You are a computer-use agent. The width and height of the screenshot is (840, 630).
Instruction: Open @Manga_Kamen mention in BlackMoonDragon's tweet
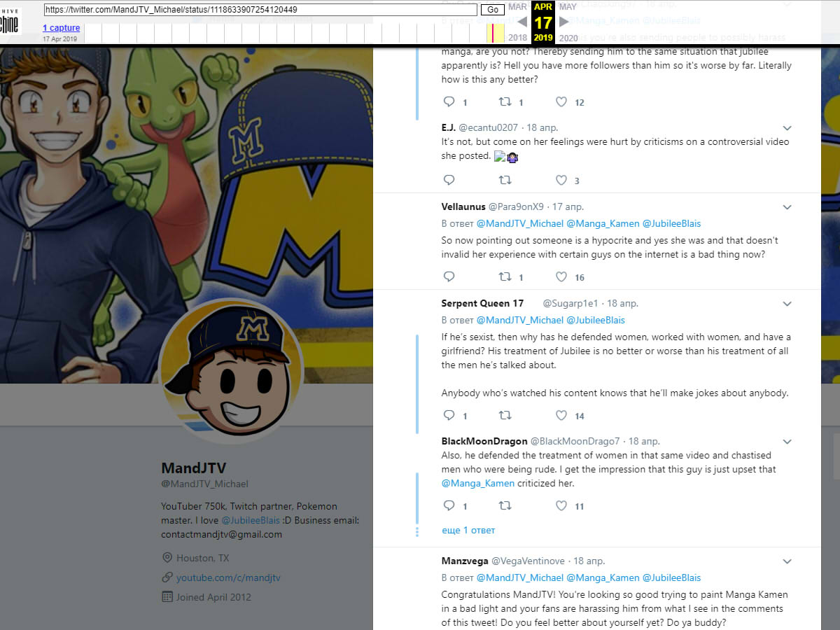click(x=478, y=483)
